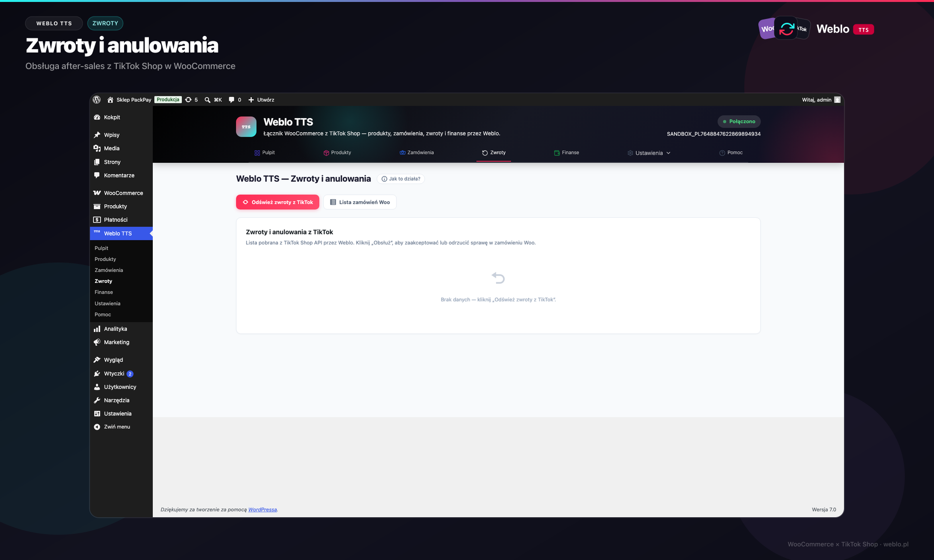Click the Wpisy pin icon
This screenshot has width=934, height=560.
point(97,135)
